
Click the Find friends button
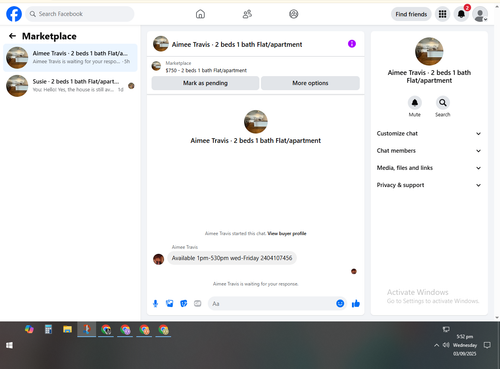[x=411, y=14]
